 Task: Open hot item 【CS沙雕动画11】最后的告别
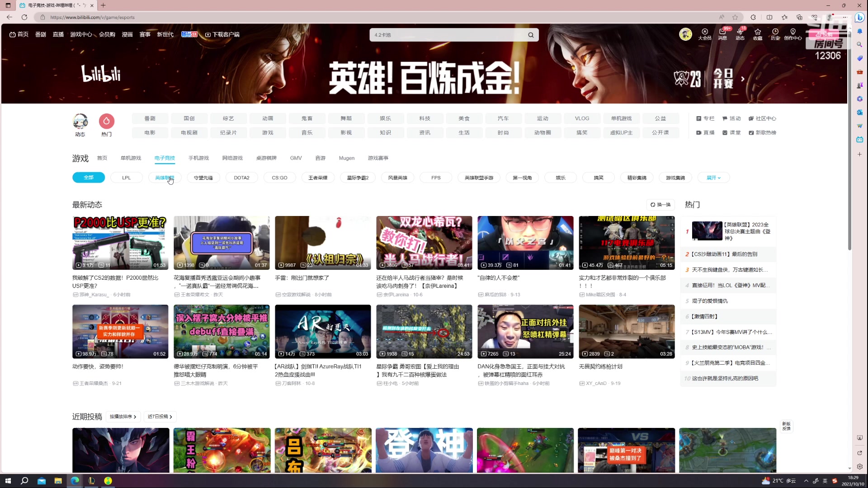click(x=724, y=254)
